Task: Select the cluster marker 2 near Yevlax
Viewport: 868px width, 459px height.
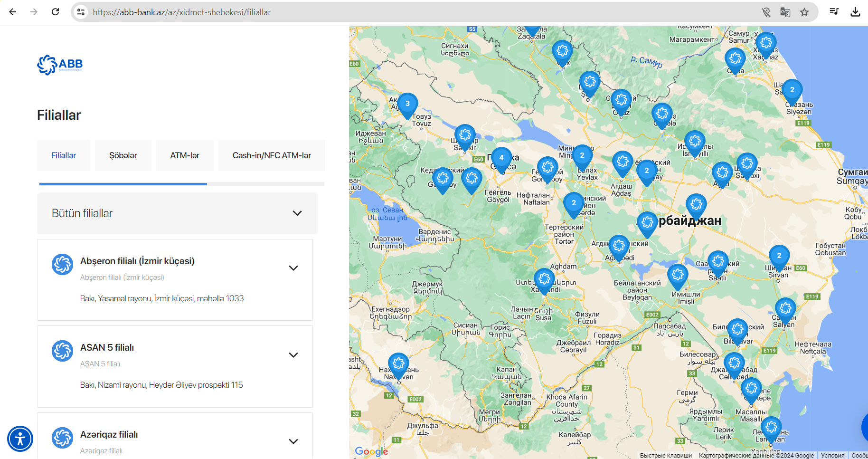Action: (x=582, y=158)
